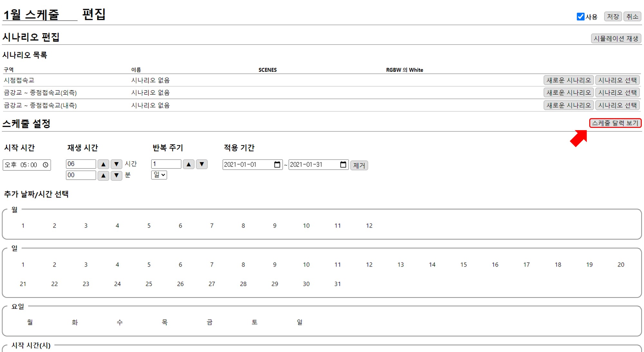
Task: Click the hours input showing 06
Action: click(x=81, y=164)
